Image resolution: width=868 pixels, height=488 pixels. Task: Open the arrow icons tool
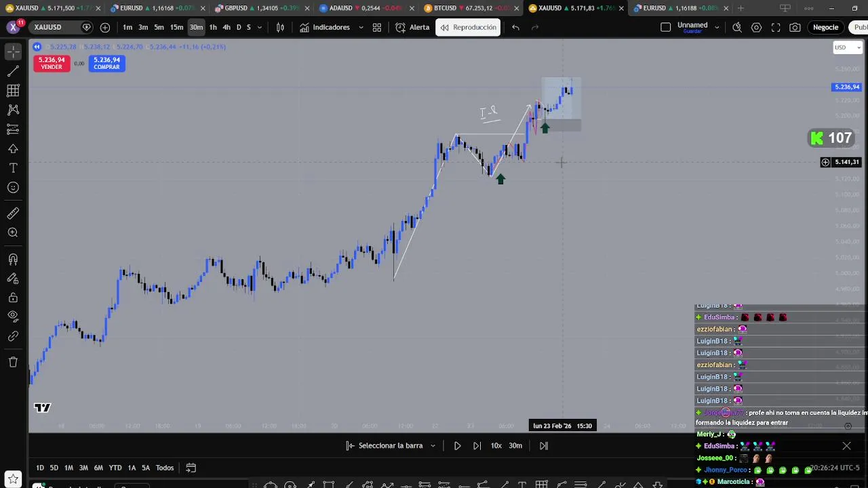tap(13, 148)
